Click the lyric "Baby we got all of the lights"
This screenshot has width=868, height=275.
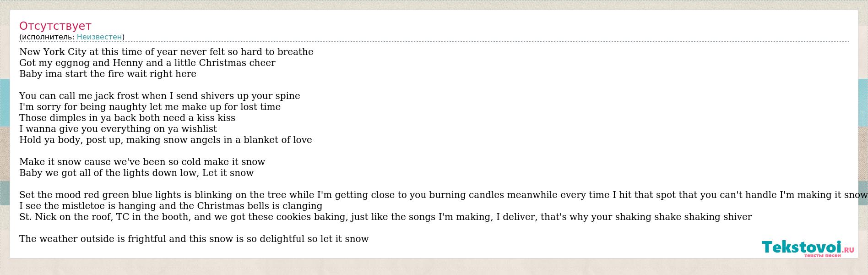136,173
